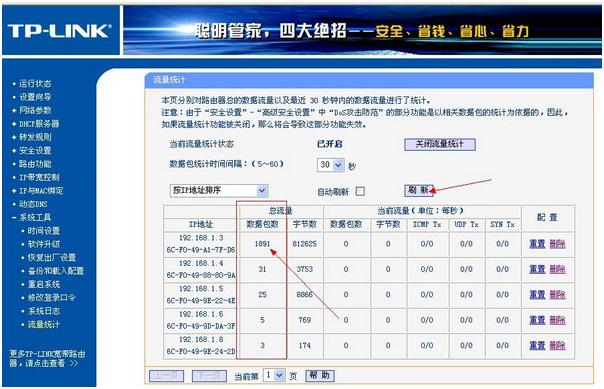
Task: Select byte count 3753
Action: [305, 269]
